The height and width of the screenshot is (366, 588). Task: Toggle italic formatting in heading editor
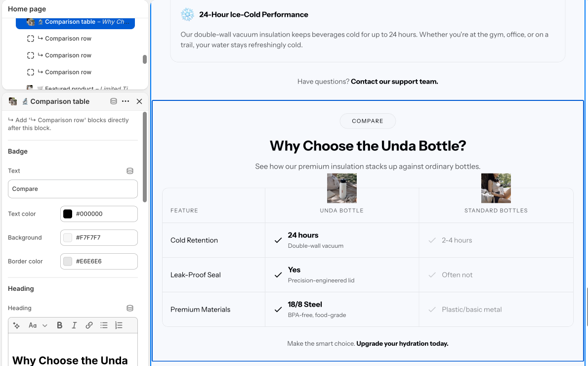pos(74,325)
